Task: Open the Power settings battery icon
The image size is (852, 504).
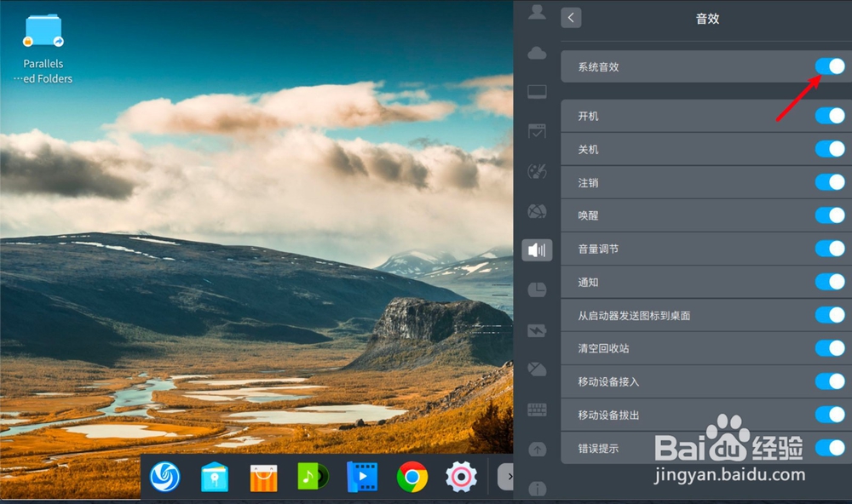Action: point(537,330)
